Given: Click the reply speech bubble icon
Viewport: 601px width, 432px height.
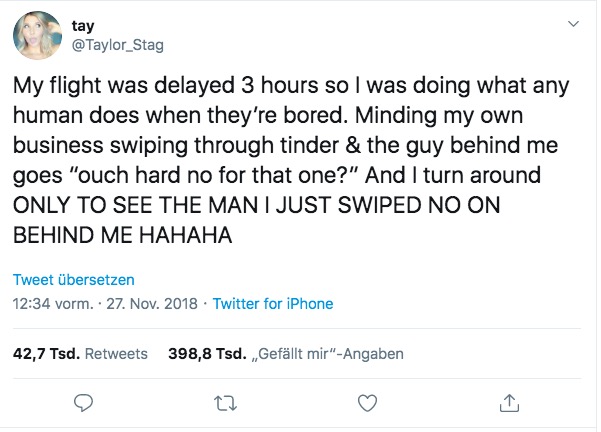Looking at the screenshot, I should [x=84, y=403].
